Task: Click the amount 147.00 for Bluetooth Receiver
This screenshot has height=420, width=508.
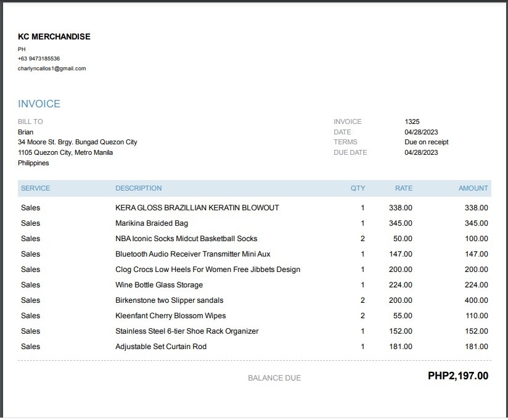Action: click(x=476, y=254)
